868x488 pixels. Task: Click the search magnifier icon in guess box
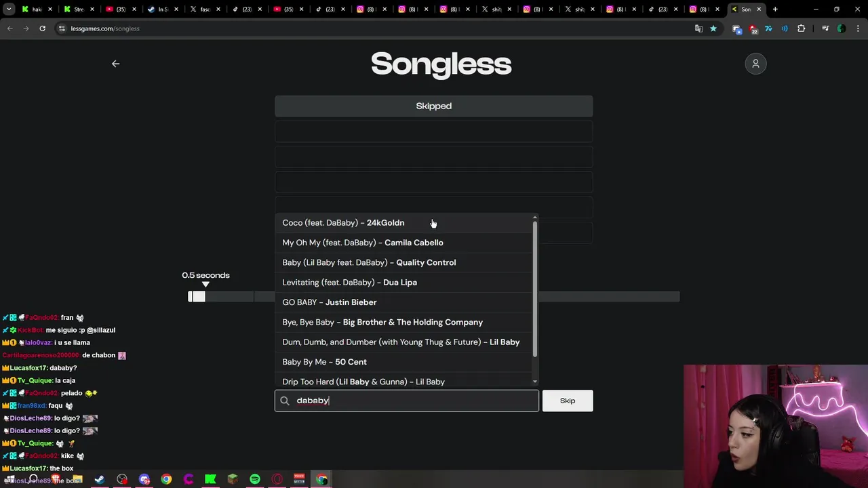[285, 401]
